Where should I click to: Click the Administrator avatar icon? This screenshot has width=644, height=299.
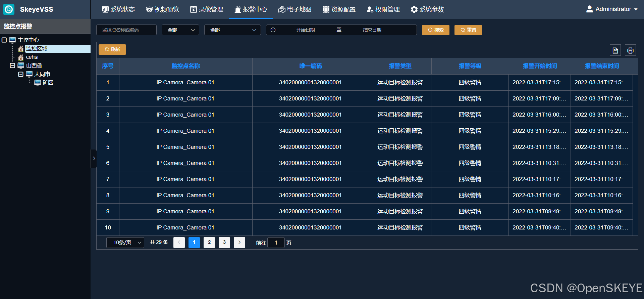pos(589,9)
